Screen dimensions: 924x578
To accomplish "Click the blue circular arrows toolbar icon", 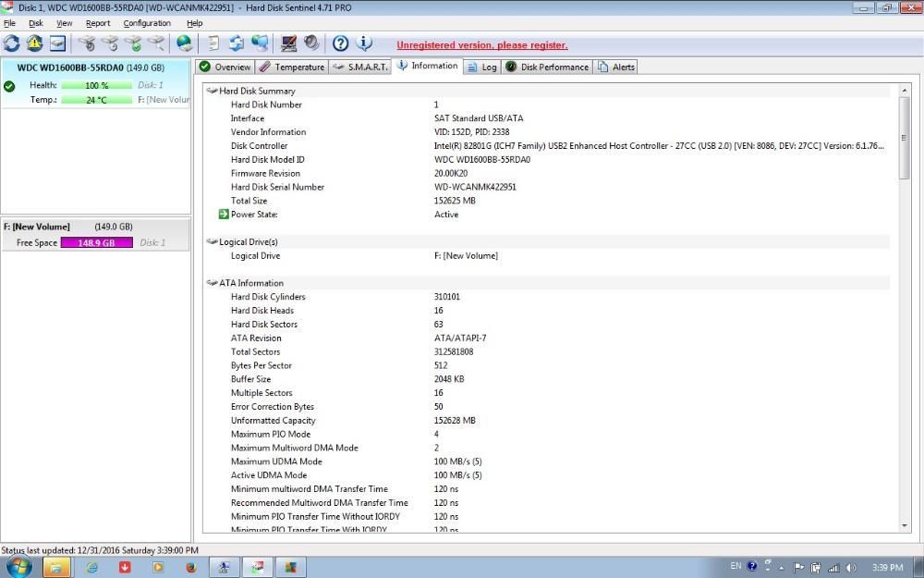I will tap(237, 43).
